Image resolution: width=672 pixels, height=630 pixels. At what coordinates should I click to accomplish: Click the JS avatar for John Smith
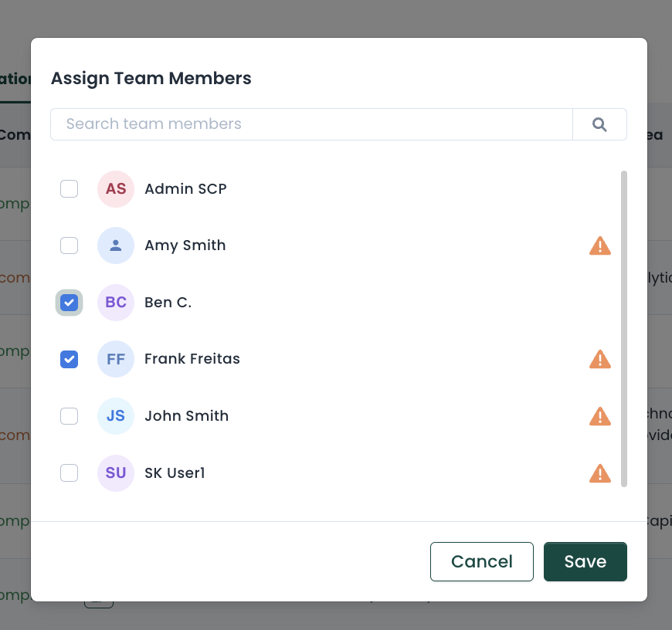coord(116,416)
